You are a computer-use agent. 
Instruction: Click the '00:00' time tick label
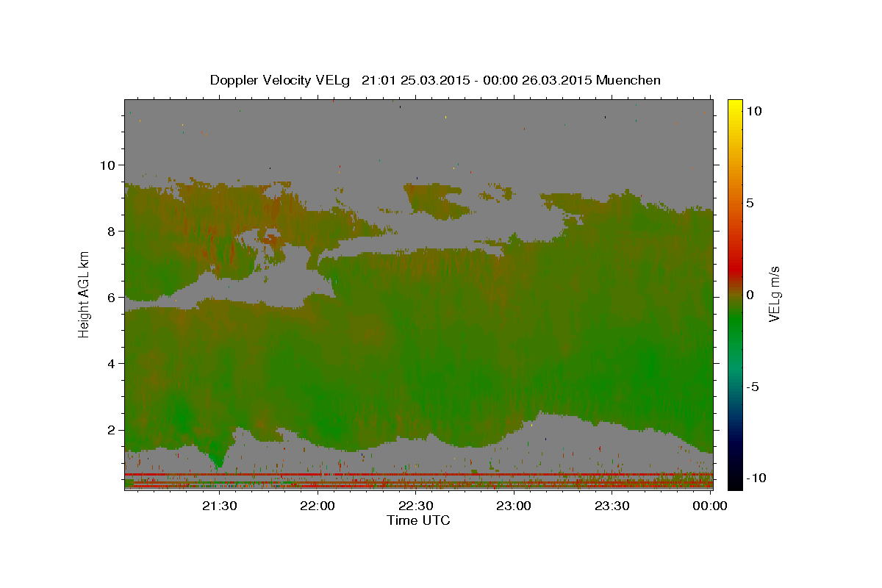pos(710,506)
